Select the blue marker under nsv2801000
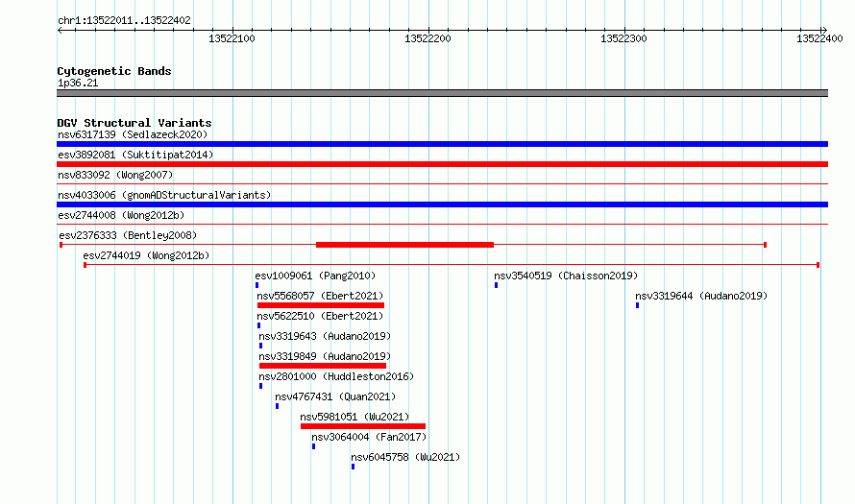This screenshot has width=855, height=504. coord(260,386)
